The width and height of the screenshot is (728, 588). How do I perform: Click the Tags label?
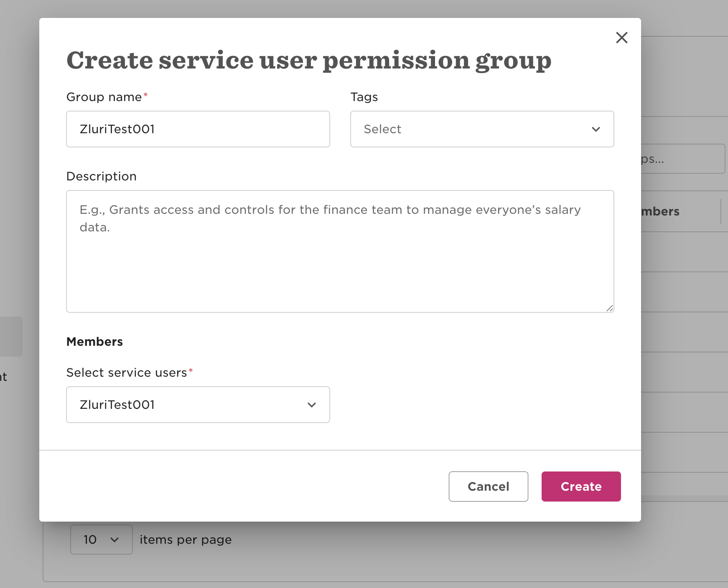coord(364,97)
